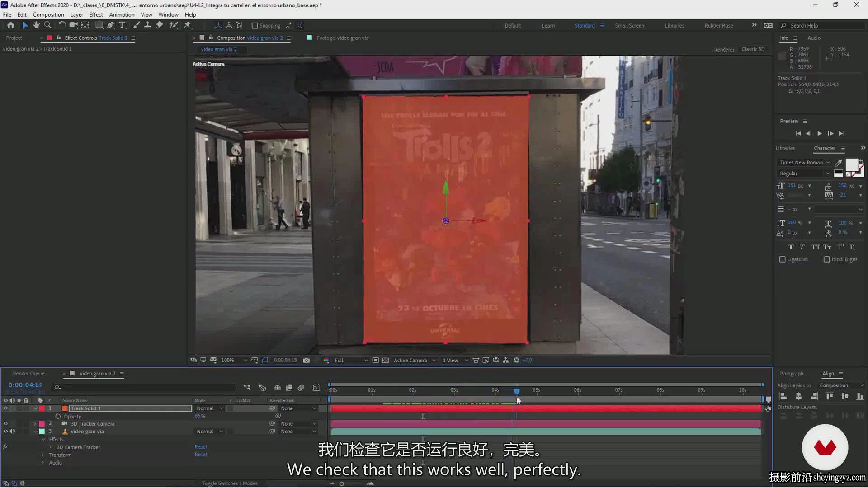Click the timeline zoom slider handle
The width and height of the screenshot is (868, 488).
[x=342, y=483]
